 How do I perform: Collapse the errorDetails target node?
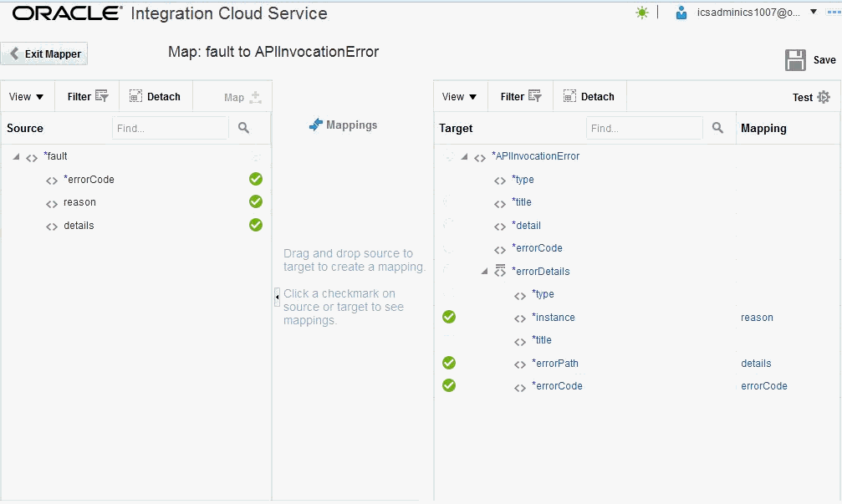tap(485, 271)
